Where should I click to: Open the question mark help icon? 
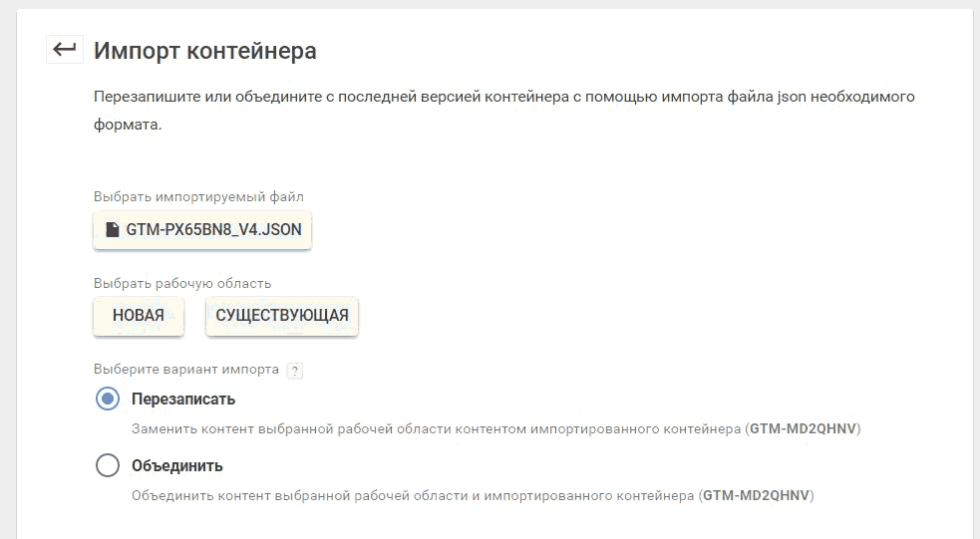point(294,371)
